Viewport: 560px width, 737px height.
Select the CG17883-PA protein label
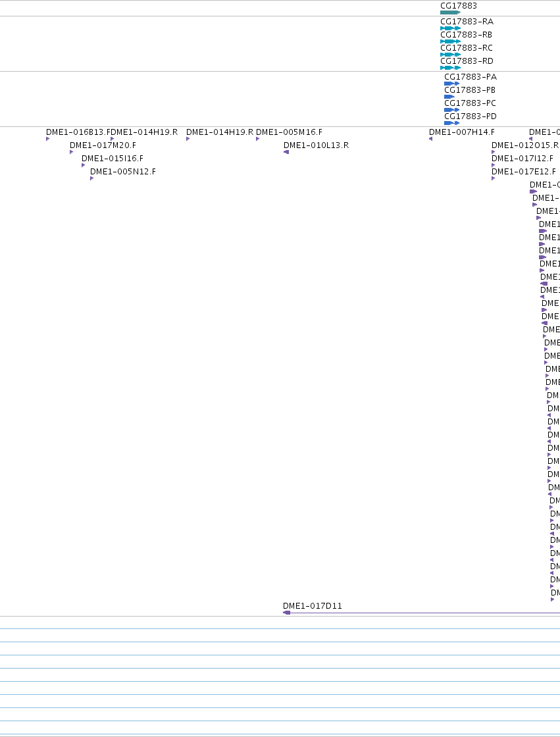tap(471, 77)
